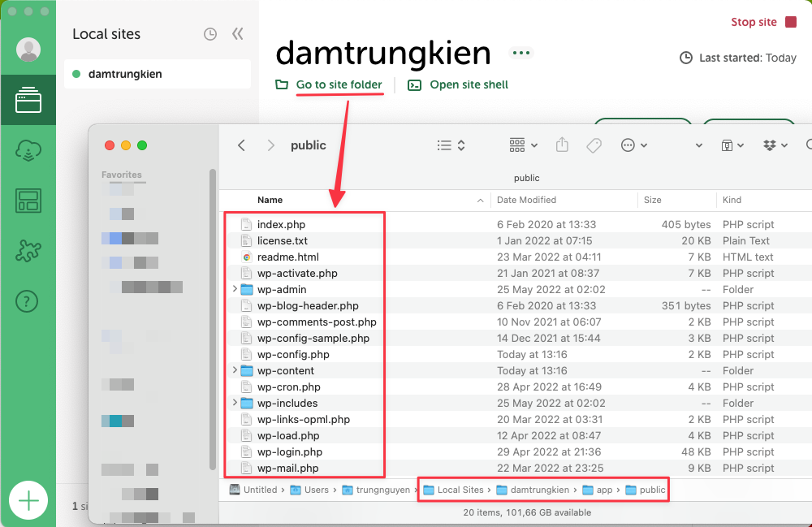Go forward in Finder window
812x527 pixels.
tap(270, 145)
